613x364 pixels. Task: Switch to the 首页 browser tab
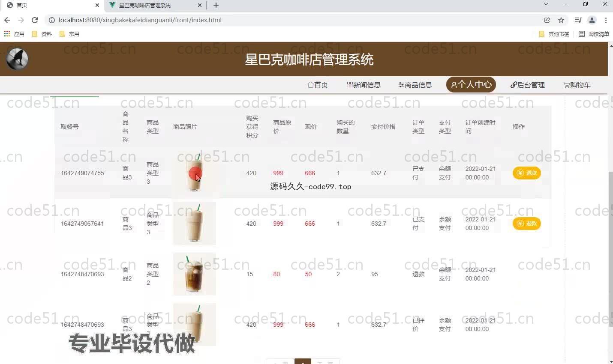(51, 6)
